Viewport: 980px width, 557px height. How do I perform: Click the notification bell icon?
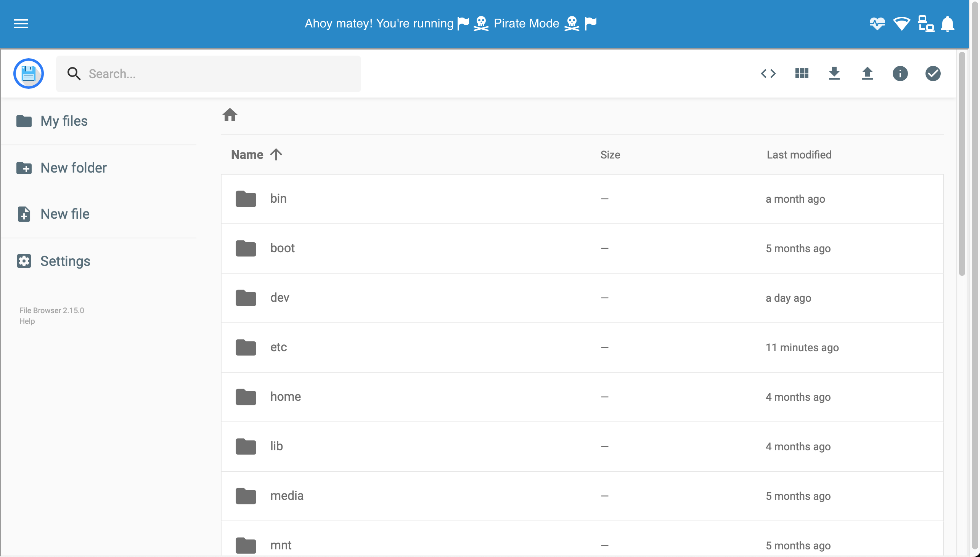tap(947, 24)
